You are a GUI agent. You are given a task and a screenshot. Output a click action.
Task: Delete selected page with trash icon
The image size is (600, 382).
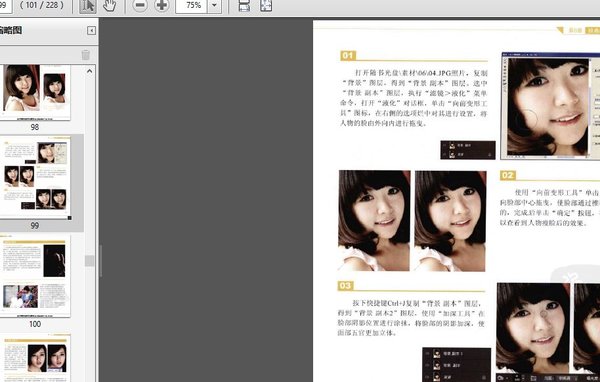(86, 55)
